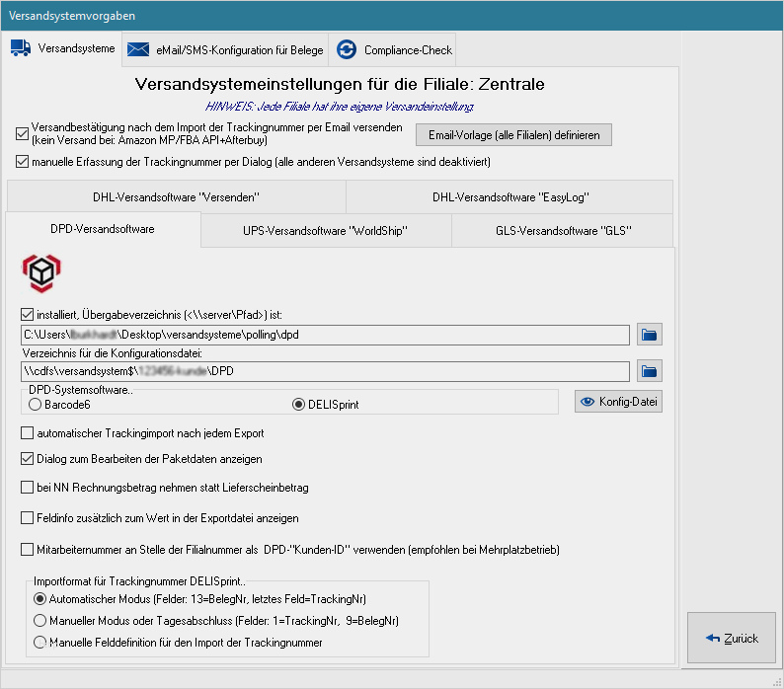The height and width of the screenshot is (689, 784).
Task: Click the blue arrow on Zurück button
Action: pos(713,638)
